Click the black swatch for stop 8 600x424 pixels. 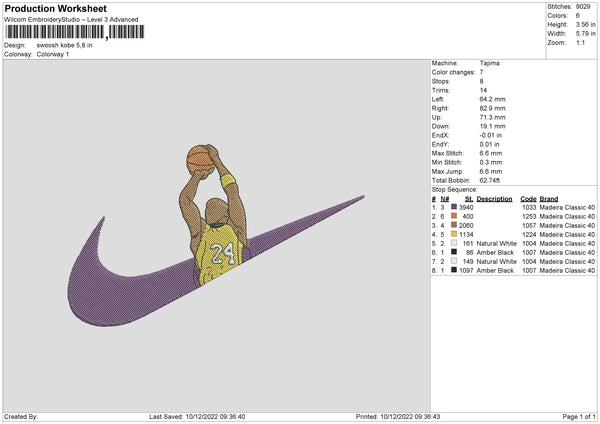click(454, 270)
